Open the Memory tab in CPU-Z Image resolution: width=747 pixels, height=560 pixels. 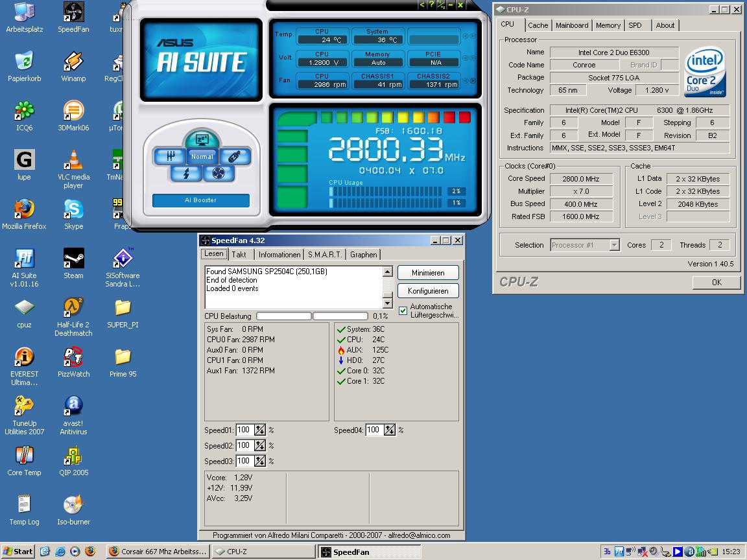pos(608,25)
